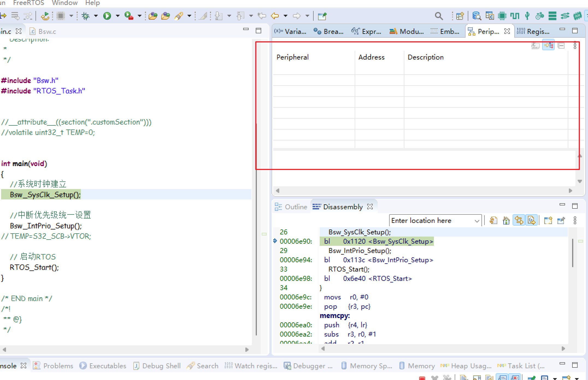Click the Disassembly view vertical scrollbar thumb

click(572, 253)
